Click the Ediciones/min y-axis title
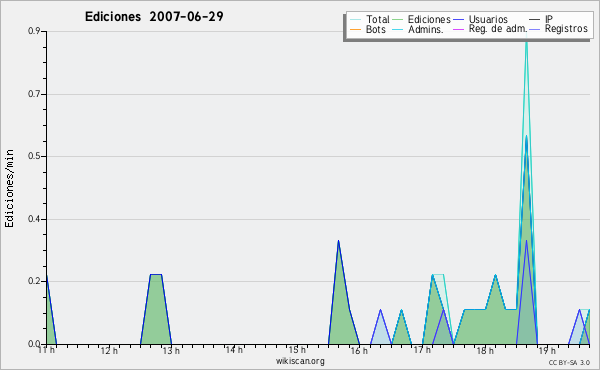 pyautogui.click(x=9, y=189)
